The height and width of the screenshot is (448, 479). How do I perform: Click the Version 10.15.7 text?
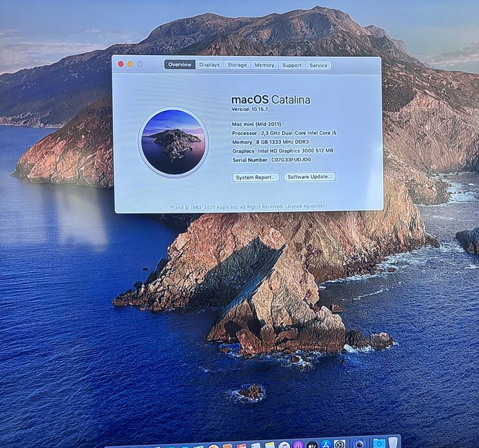point(249,109)
